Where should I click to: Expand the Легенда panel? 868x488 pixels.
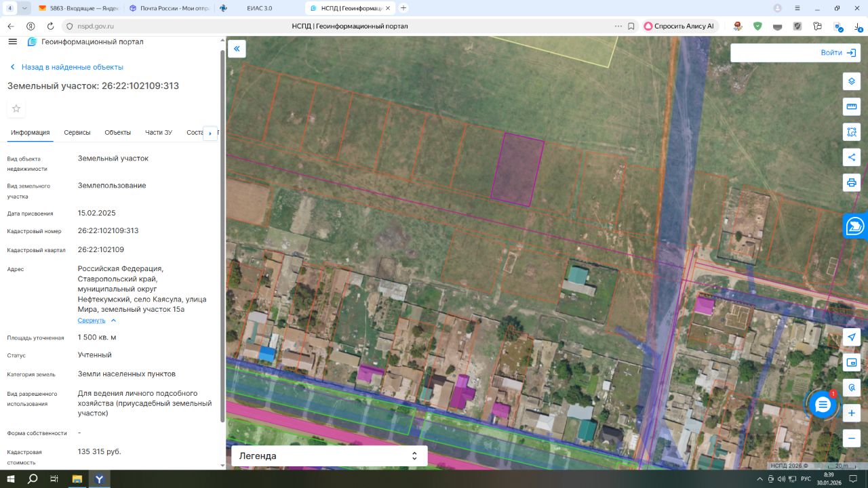pos(330,456)
